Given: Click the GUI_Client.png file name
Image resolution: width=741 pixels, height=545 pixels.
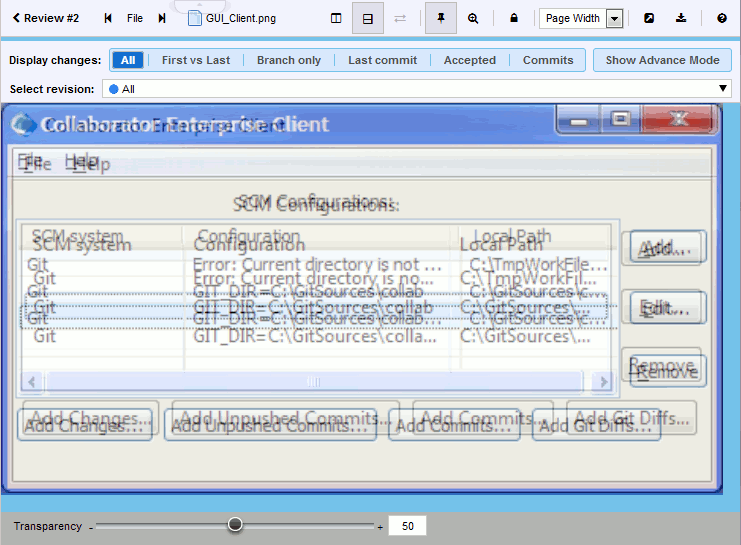Looking at the screenshot, I should (241, 18).
